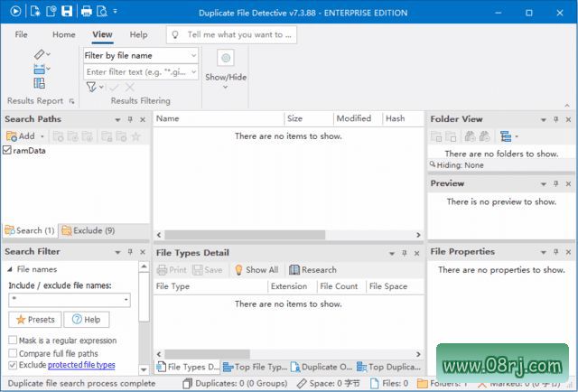Viewport: 578px width, 392px height.
Task: Click the Duplicates: 0 (0 Groups) status entry
Action: 235,384
